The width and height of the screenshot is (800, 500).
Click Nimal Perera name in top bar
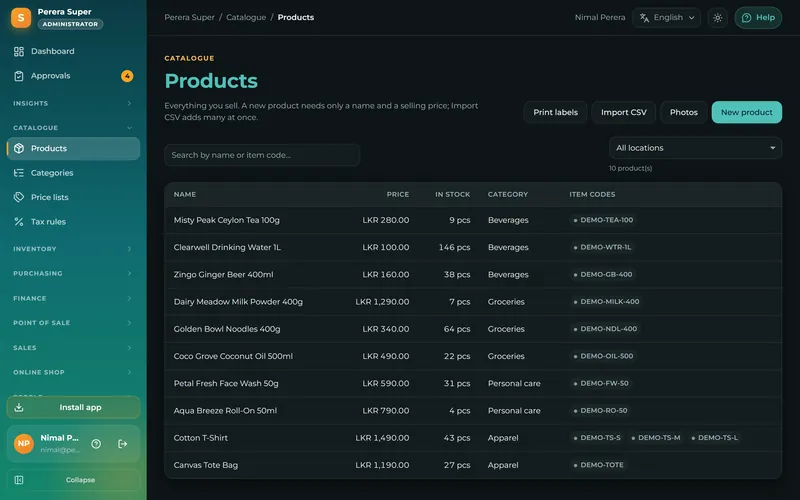[x=599, y=17]
